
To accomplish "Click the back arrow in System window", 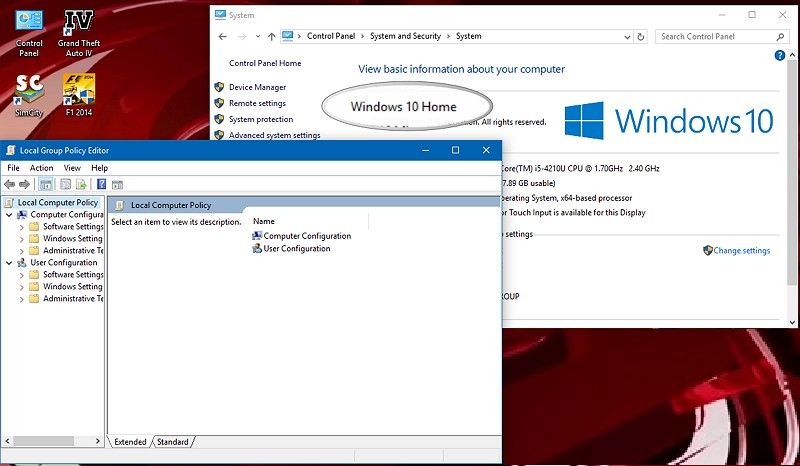I will [x=222, y=36].
